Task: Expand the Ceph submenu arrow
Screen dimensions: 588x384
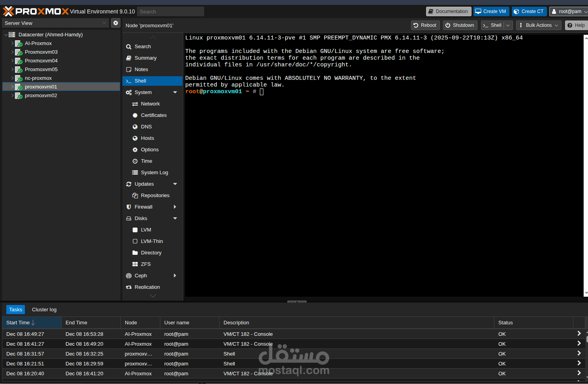Action: [x=175, y=276]
